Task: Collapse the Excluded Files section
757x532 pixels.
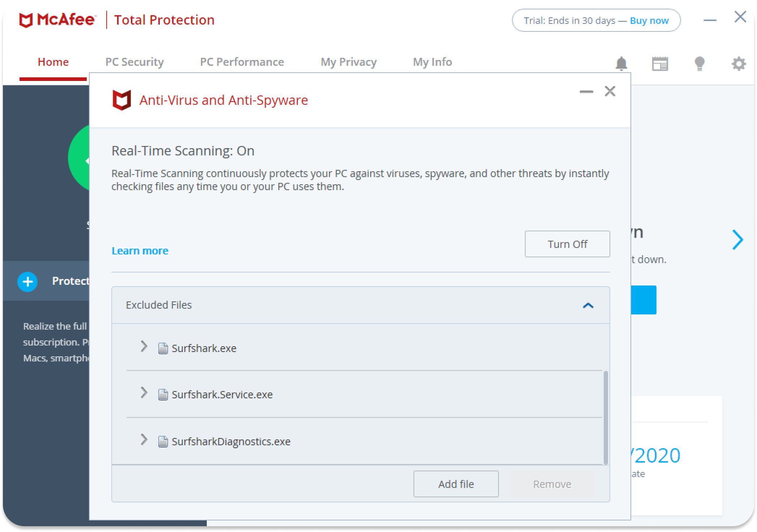Action: tap(588, 305)
